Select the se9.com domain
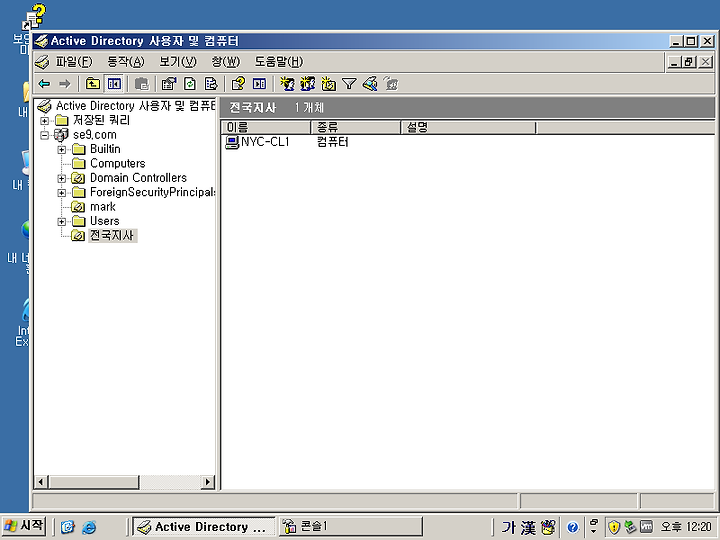720x540 pixels. tap(95, 135)
